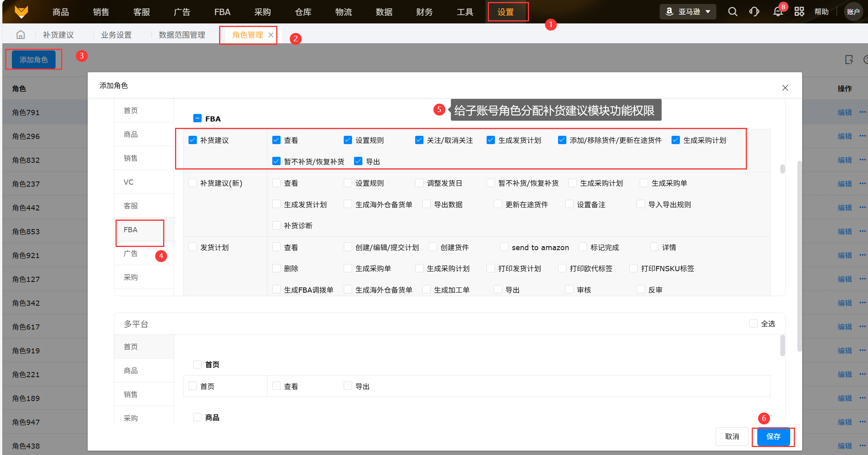Close the 角色管理 tab with X

point(271,35)
